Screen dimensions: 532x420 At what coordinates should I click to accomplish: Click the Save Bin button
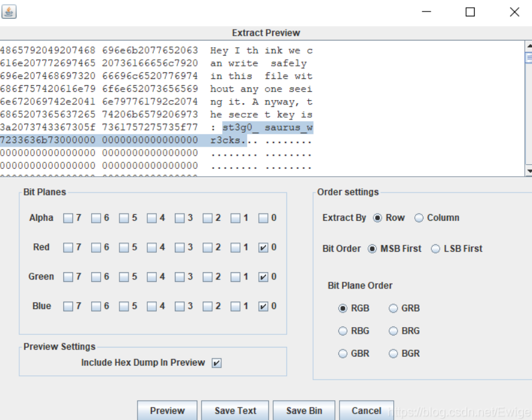coord(304,410)
